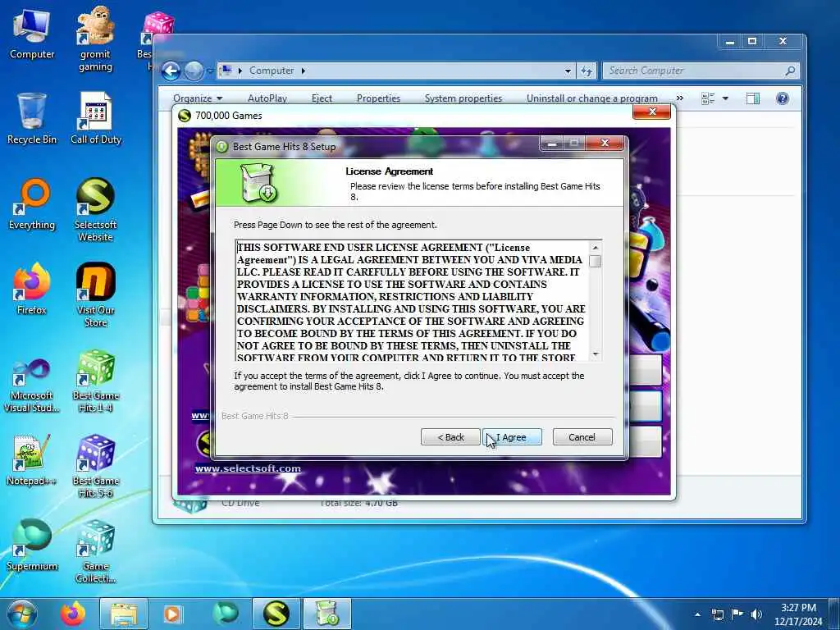Click the Back button in setup
The width and height of the screenshot is (840, 630).
coord(450,437)
